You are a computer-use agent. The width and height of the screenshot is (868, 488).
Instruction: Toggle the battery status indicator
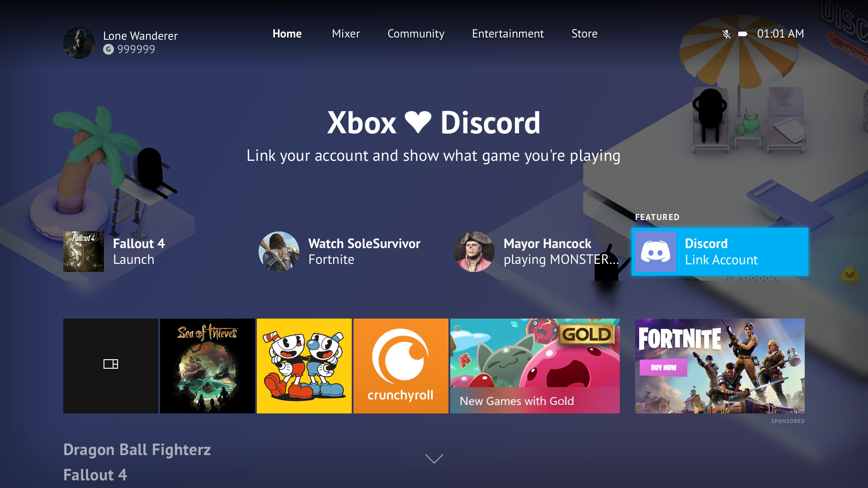(741, 33)
